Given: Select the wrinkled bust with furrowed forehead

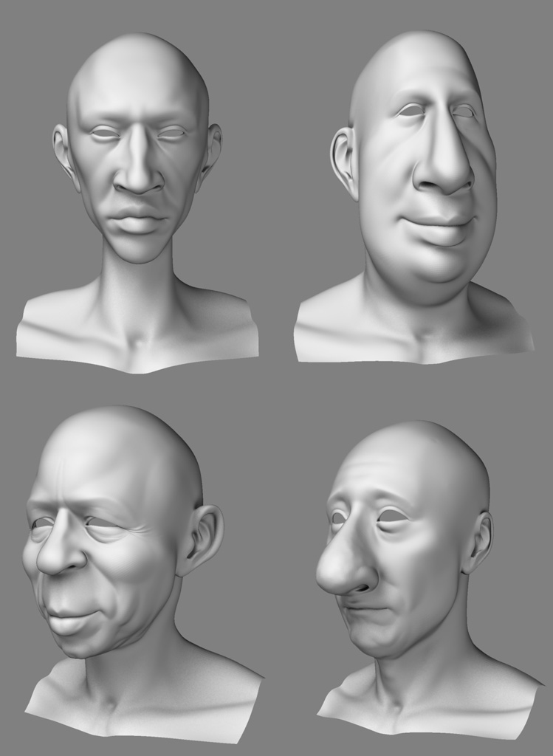Looking at the screenshot, I should point(143,574).
